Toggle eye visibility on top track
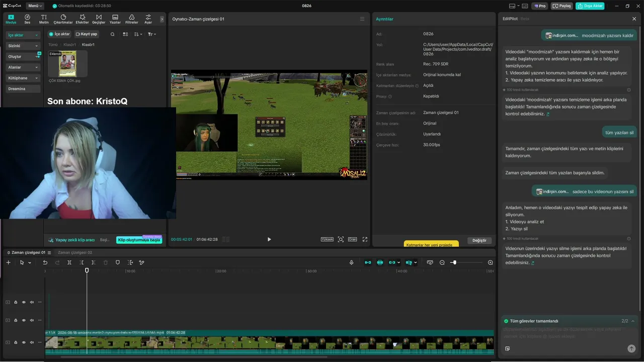The width and height of the screenshot is (644, 362). click(x=24, y=302)
